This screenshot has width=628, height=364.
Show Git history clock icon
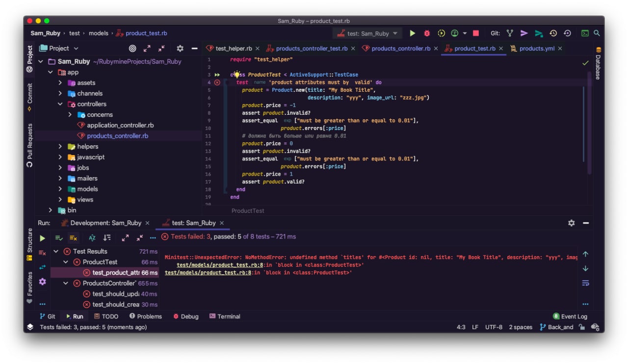(x=553, y=33)
